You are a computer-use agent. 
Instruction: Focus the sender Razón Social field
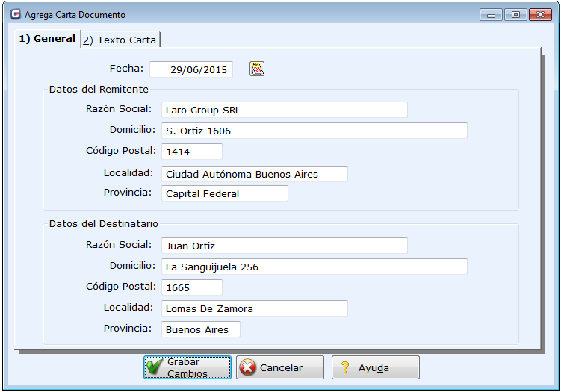click(x=284, y=110)
